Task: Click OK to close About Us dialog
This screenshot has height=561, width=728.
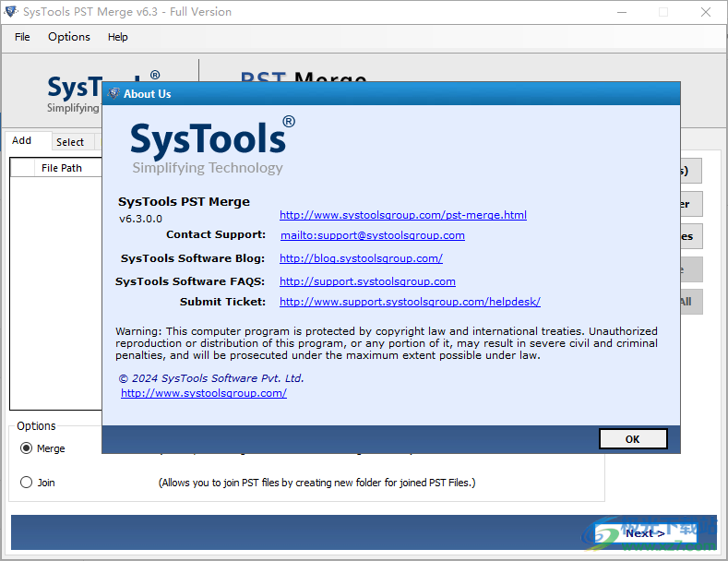Action: 633,439
